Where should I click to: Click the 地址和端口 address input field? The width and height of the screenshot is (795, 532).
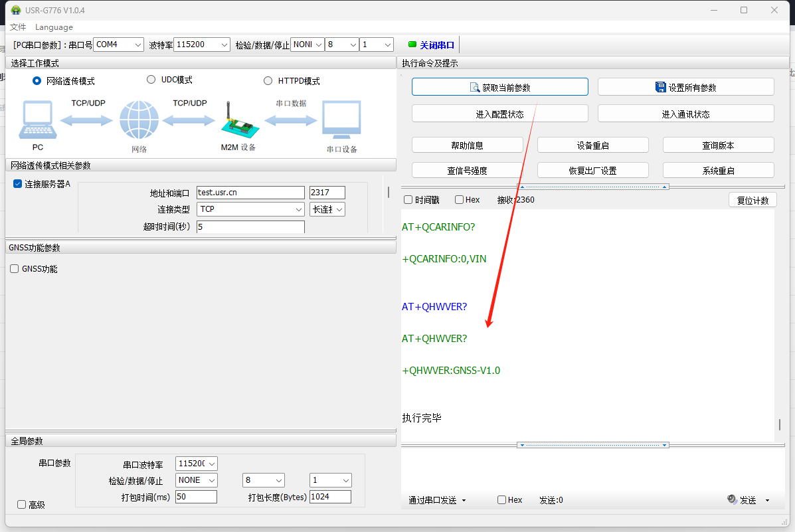click(250, 193)
